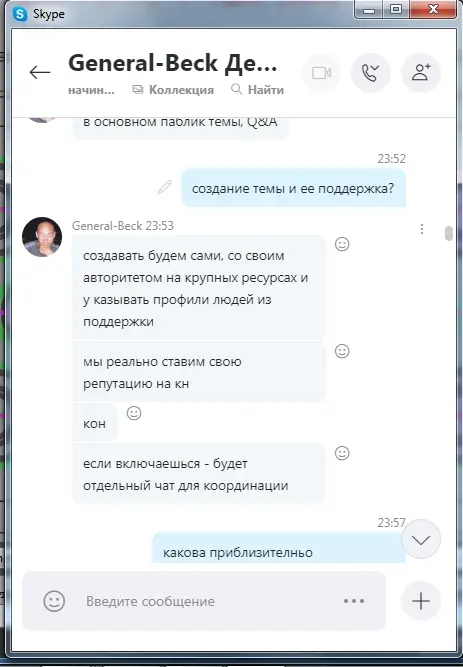The width and height of the screenshot is (463, 667).
Task: Click the General-Beck avatar picture
Action: [42, 237]
